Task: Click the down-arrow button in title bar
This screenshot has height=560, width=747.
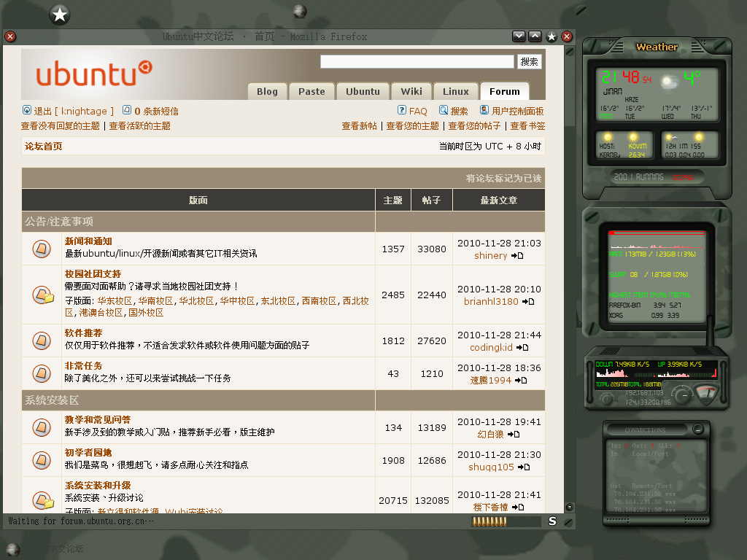Action: (519, 36)
